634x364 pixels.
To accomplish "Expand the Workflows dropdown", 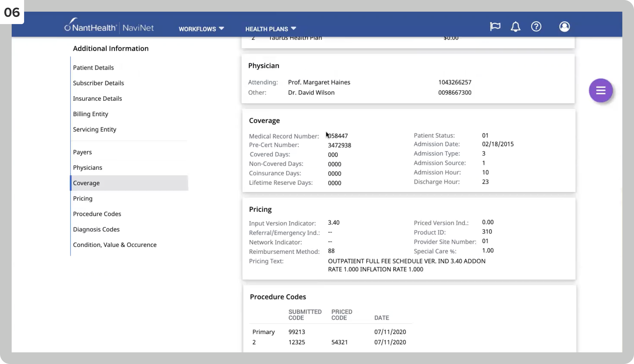I will [x=201, y=29].
